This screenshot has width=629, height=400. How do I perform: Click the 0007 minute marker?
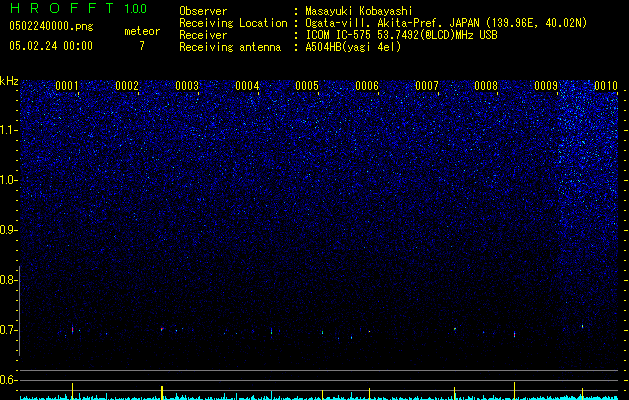tap(427, 86)
